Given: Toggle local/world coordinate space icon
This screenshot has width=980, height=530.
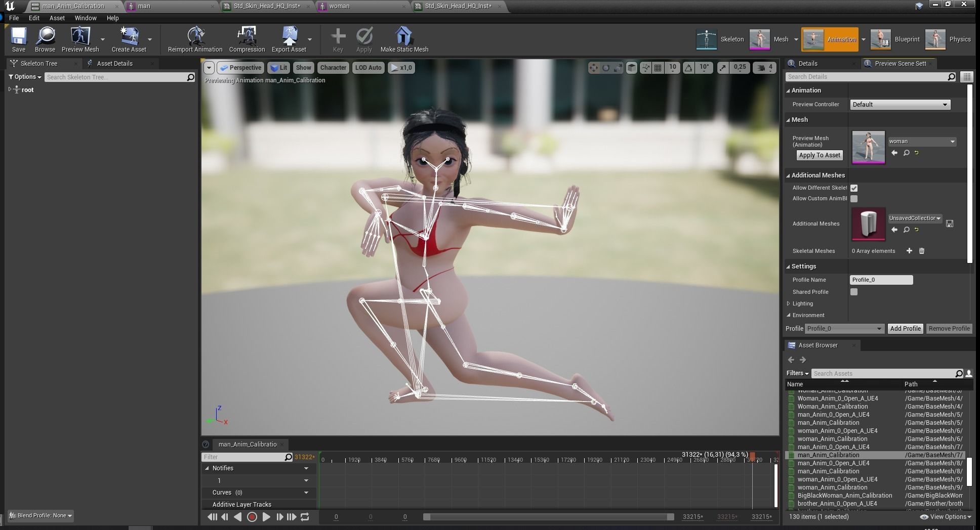Looking at the screenshot, I should [631, 68].
